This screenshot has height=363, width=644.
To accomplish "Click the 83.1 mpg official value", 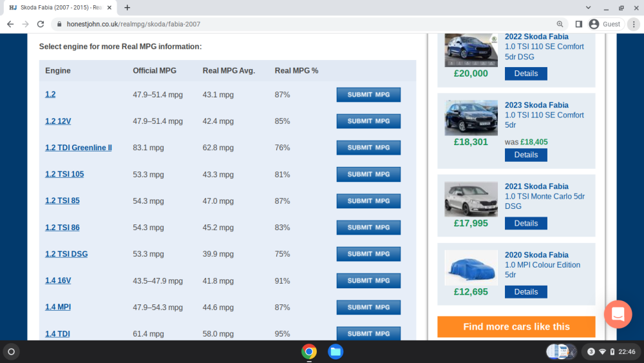I will 148,148.
